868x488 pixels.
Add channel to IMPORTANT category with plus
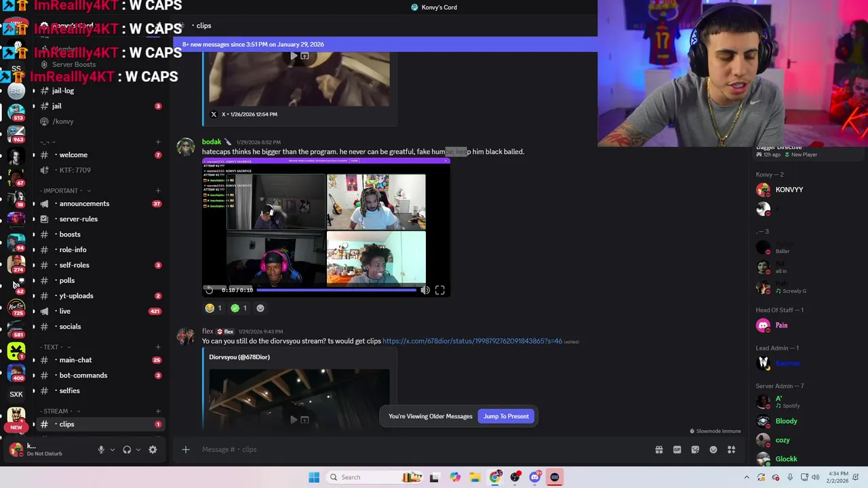pos(158,190)
